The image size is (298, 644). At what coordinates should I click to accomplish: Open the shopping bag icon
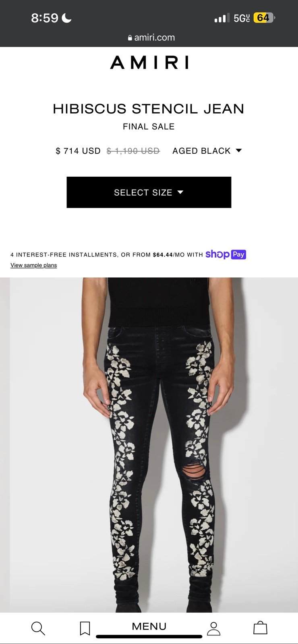click(x=260, y=627)
